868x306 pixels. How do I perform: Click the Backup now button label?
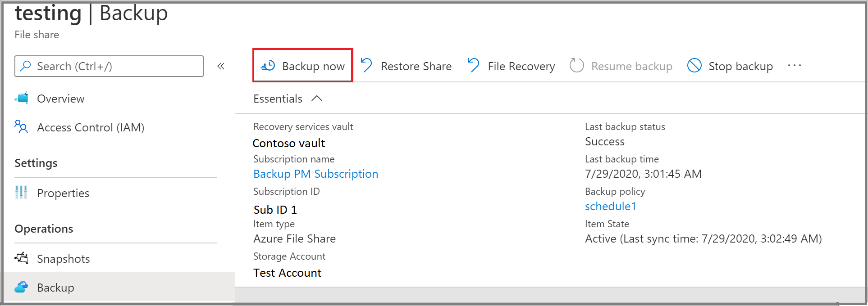tap(313, 66)
